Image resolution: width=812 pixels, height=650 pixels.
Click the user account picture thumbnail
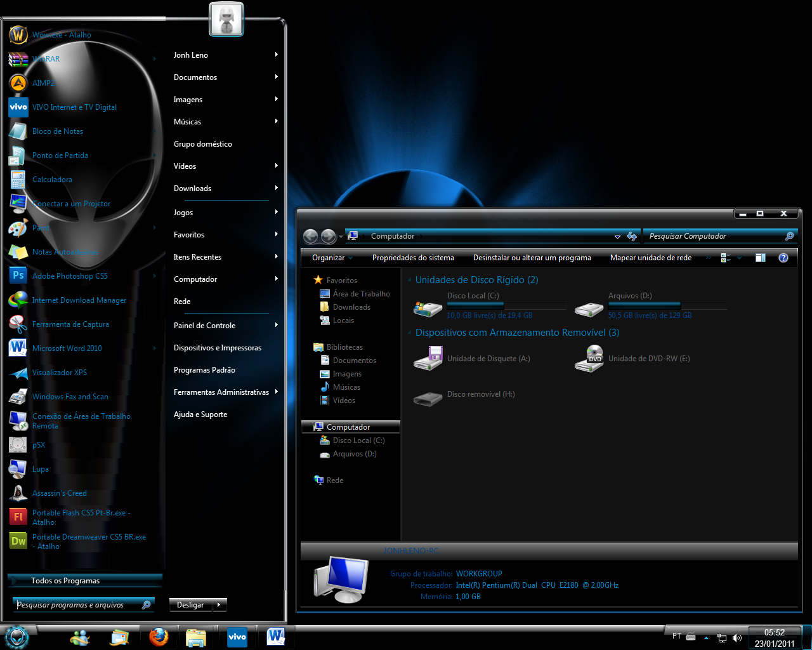pos(226,19)
